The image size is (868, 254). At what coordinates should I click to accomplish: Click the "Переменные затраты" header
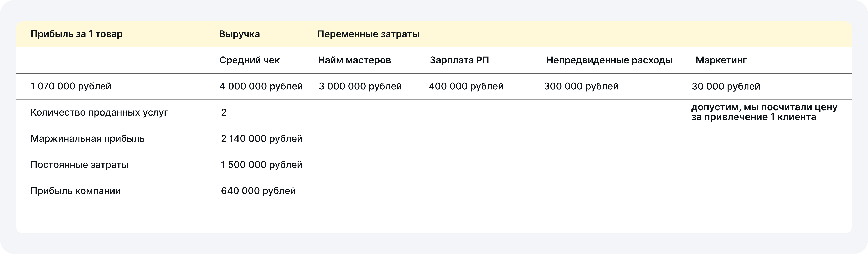point(368,34)
